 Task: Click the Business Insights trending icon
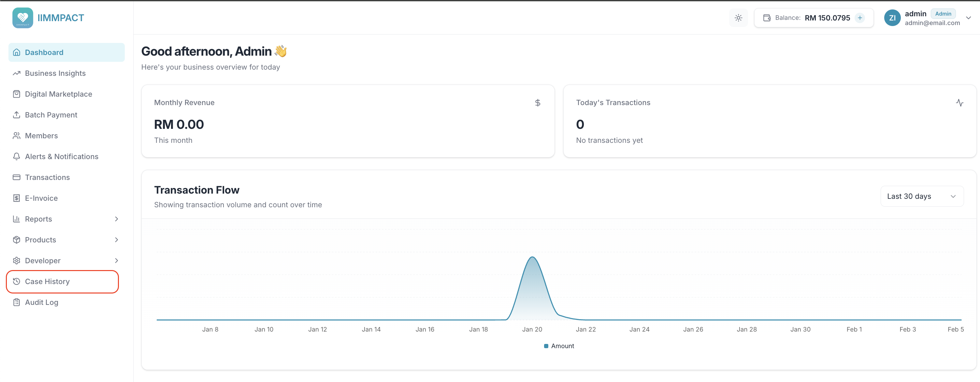coord(17,73)
